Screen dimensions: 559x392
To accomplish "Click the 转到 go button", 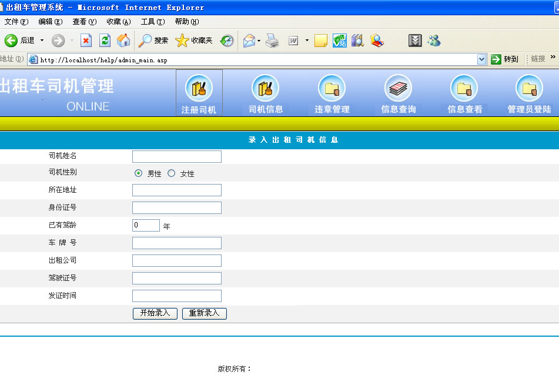I will [504, 59].
